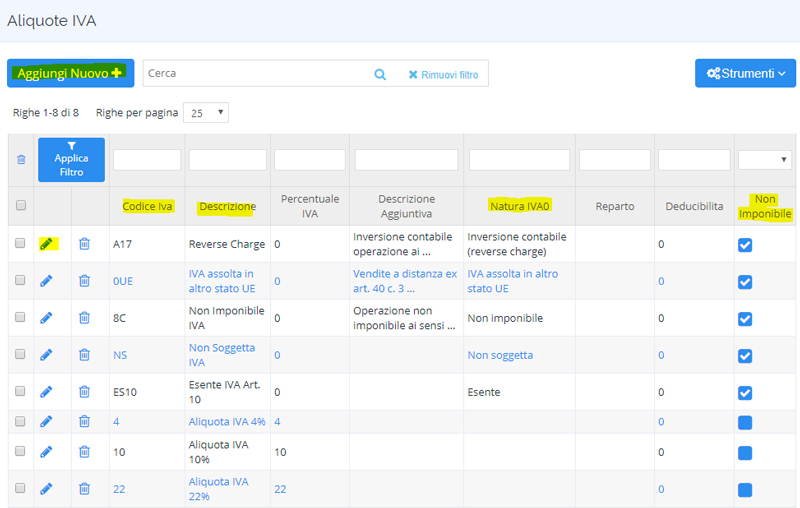Sort by Percentuale IVA column header
800x508 pixels.
click(x=310, y=206)
